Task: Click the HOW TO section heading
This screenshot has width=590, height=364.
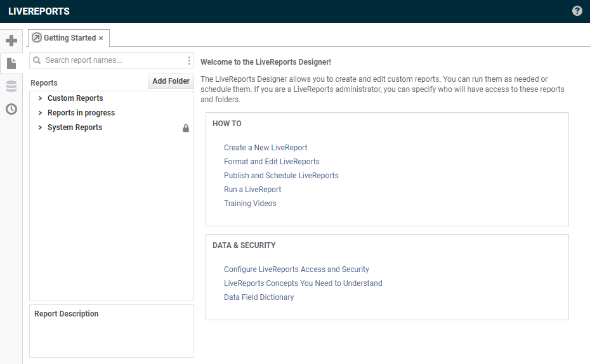Action: 227,123
